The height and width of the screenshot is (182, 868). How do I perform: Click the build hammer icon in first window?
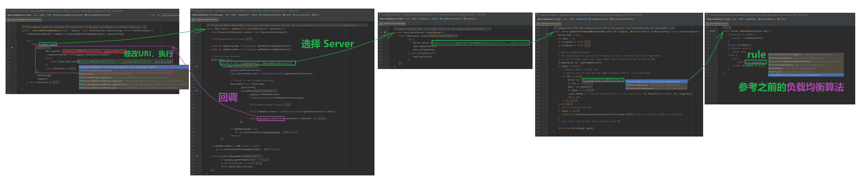(158, 15)
